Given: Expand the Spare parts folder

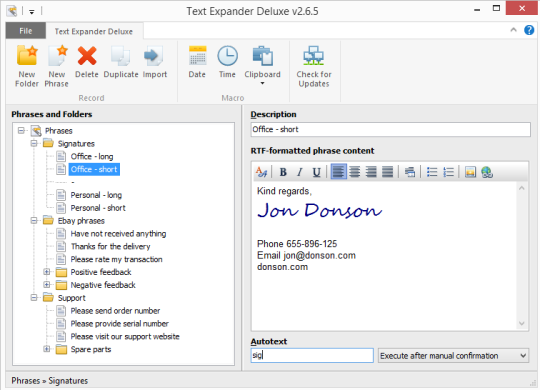Looking at the screenshot, I should tap(47, 349).
